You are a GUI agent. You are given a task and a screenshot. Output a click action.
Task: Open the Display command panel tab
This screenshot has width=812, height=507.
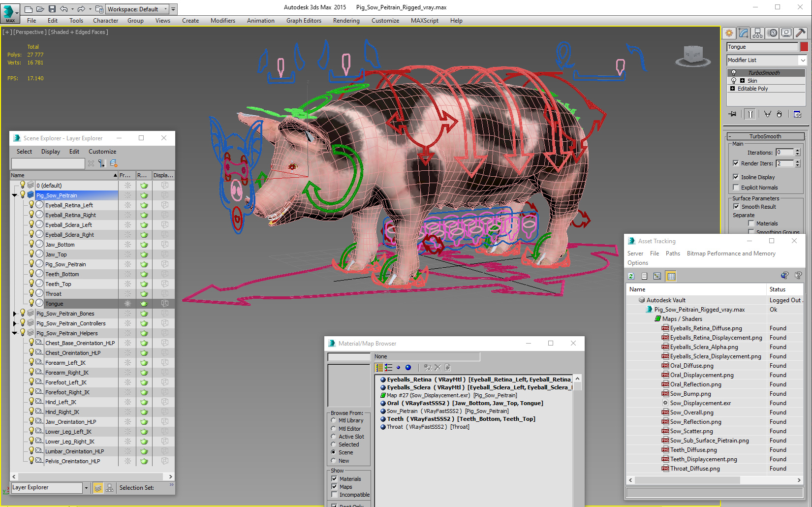coord(786,33)
